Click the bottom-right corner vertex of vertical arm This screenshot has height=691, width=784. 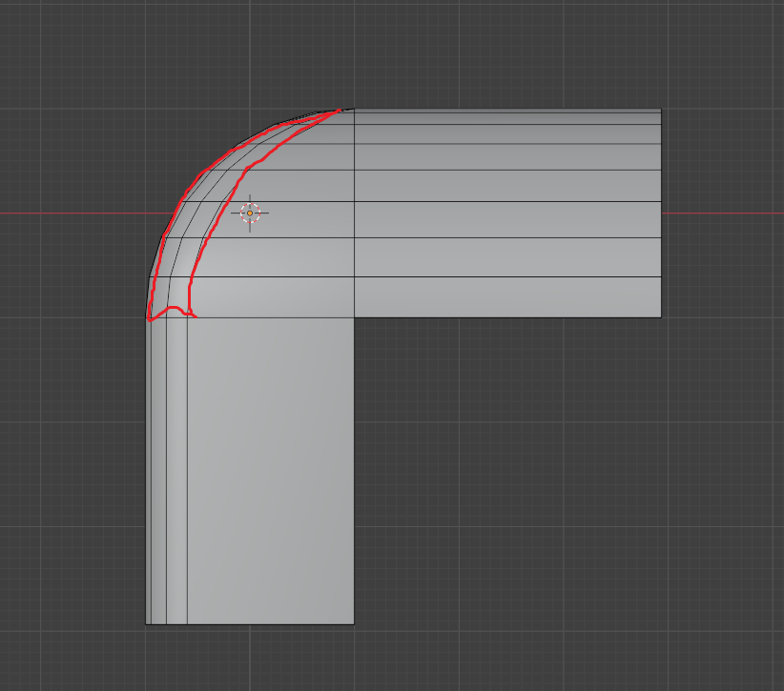[354, 624]
